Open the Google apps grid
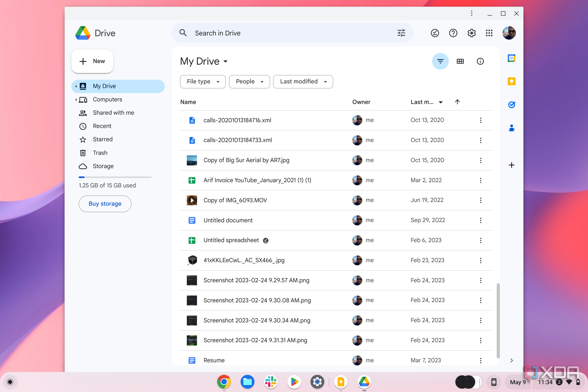 point(489,33)
